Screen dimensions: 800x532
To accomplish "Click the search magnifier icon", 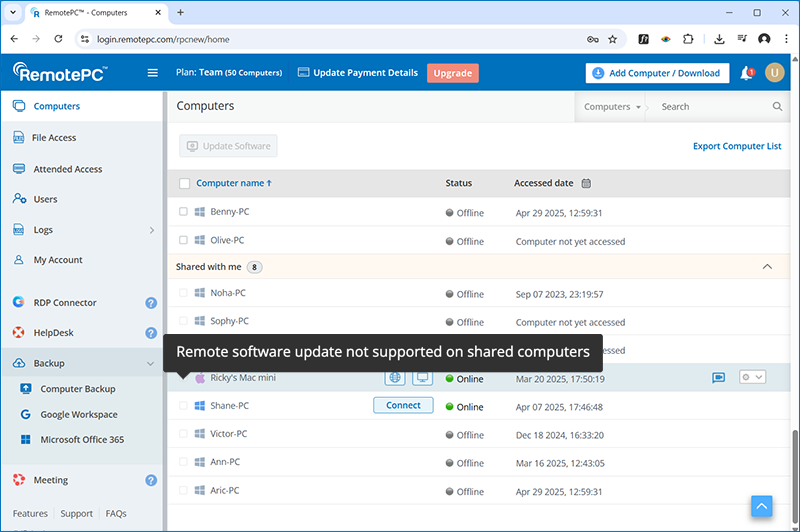I will (x=777, y=107).
